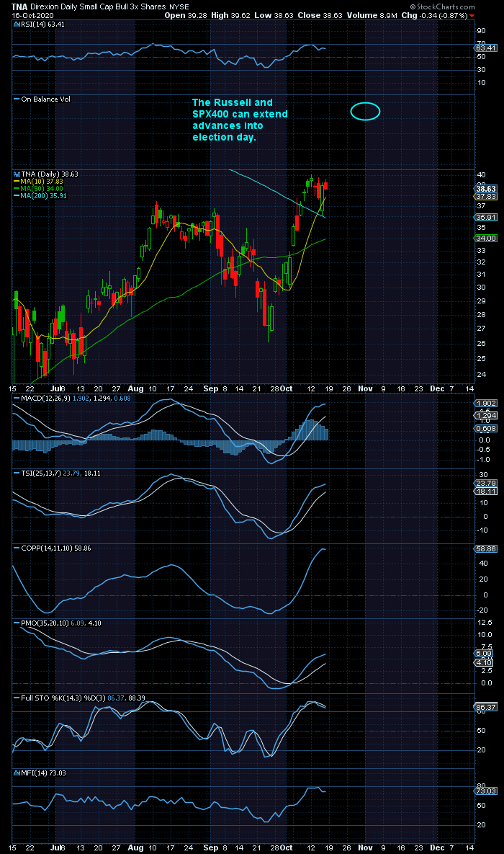Viewport: 504px width, 854px height.
Task: Click the Volume 8.9M value
Action: [371, 15]
